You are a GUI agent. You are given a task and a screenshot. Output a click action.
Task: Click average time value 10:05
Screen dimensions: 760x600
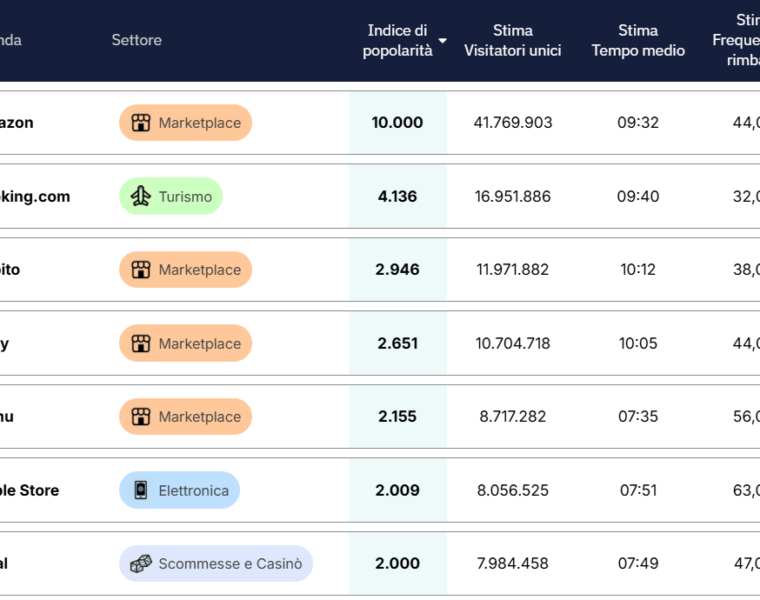(638, 343)
